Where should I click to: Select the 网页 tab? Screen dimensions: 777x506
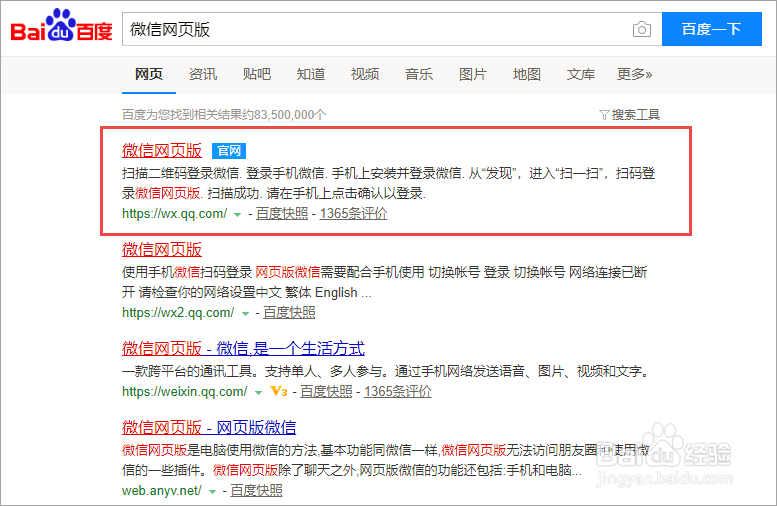click(149, 74)
